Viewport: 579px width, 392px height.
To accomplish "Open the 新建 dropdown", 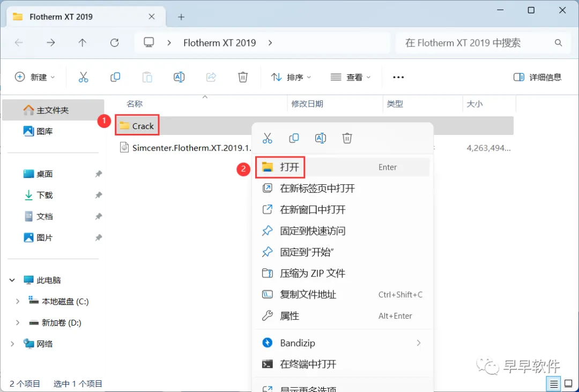I will (35, 77).
